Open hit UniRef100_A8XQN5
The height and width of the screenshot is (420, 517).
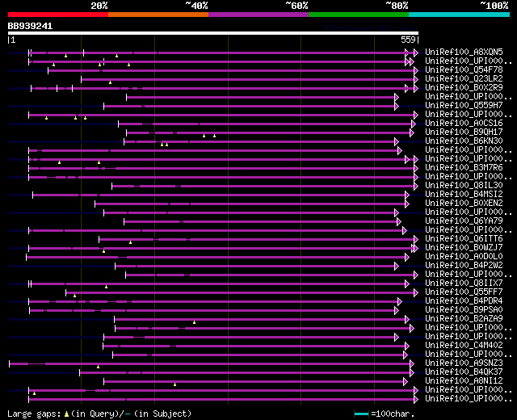click(x=464, y=52)
